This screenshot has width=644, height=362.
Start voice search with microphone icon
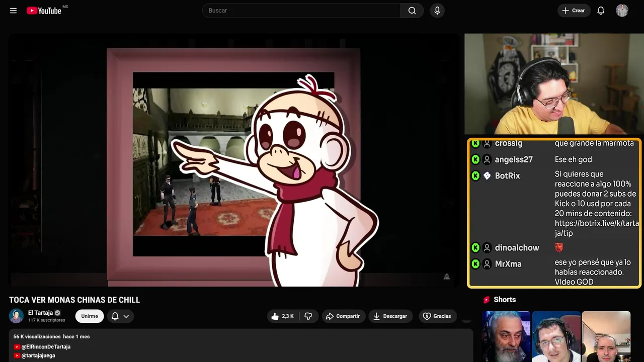[x=437, y=11]
